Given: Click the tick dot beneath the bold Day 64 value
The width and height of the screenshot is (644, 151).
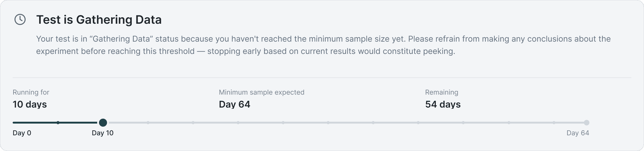Looking at the screenshot, I should click(x=238, y=123).
